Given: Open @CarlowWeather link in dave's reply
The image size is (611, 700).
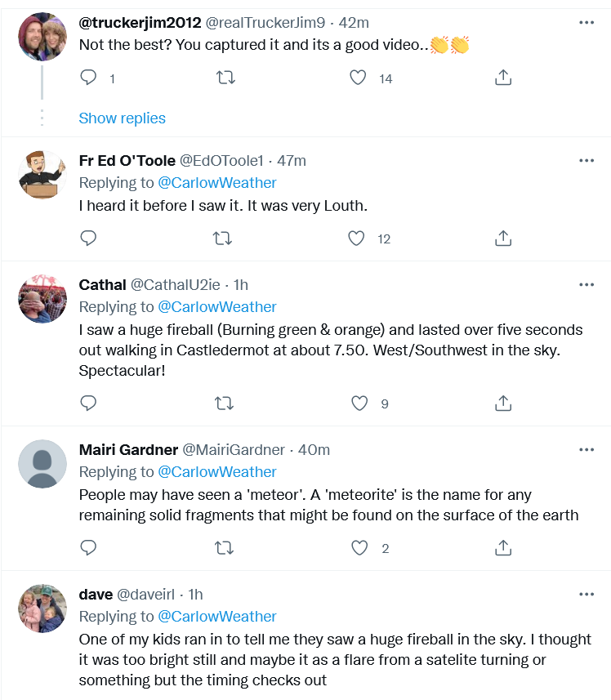Looking at the screenshot, I should click(x=216, y=617).
